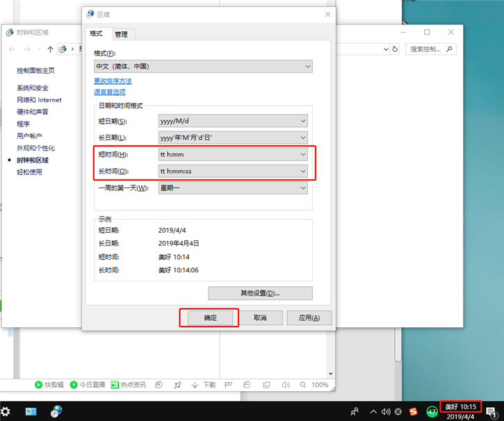Viewport: 504px width, 421px height.
Task: Open 网络和 Internet category
Action: (39, 100)
